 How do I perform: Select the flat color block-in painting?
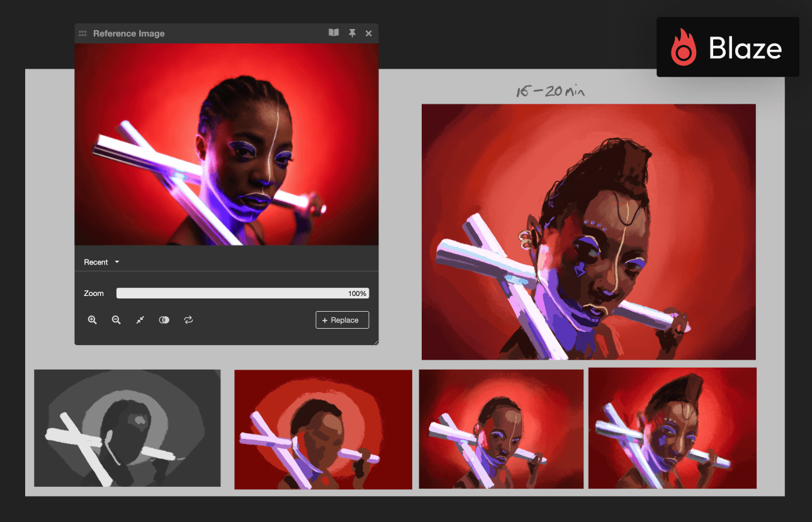coord(323,429)
